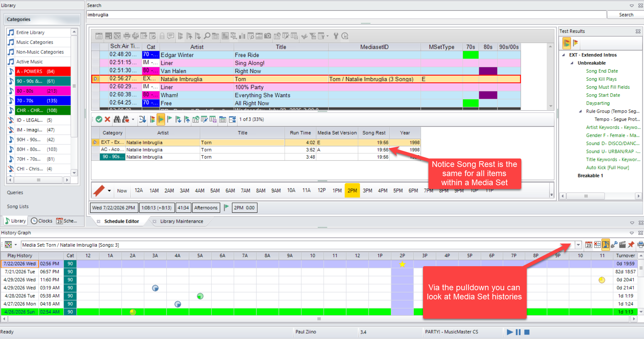This screenshot has width=644, height=339.
Task: Click the pause button in status bar
Action: [518, 332]
